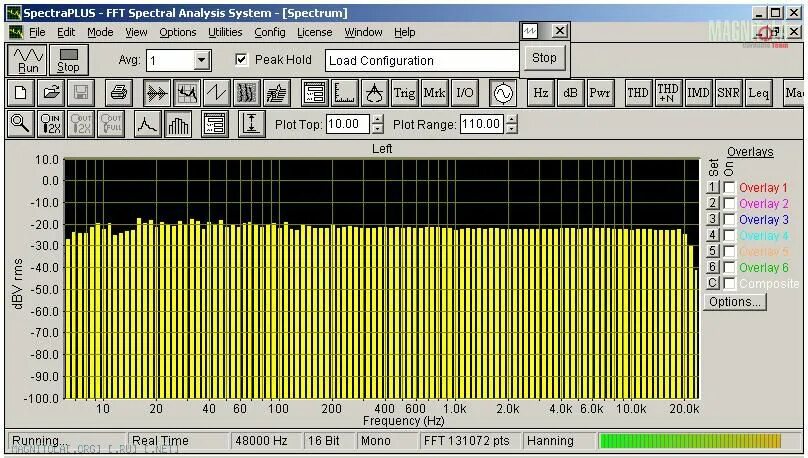Open the Spectrogram view

pos(246,93)
